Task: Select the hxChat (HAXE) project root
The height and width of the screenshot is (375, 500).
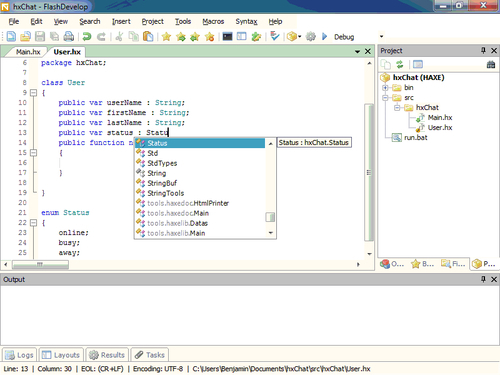Action: [x=418, y=77]
